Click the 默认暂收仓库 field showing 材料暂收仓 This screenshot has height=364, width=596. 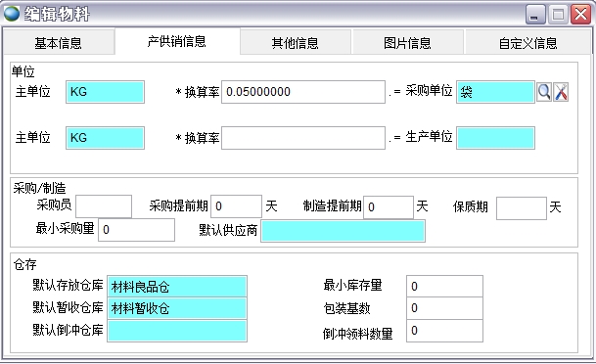(x=177, y=308)
